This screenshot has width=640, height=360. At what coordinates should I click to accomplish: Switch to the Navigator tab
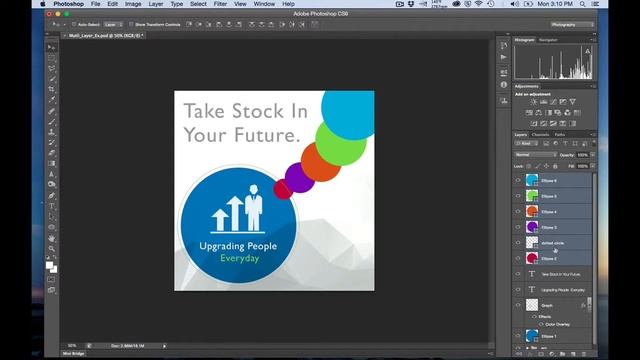point(548,40)
